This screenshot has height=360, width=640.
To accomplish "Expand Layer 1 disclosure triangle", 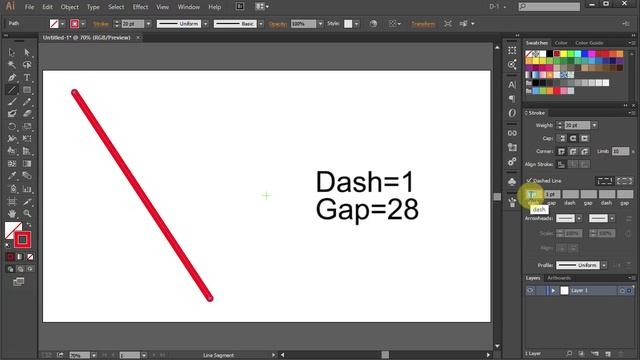I will [553, 291].
